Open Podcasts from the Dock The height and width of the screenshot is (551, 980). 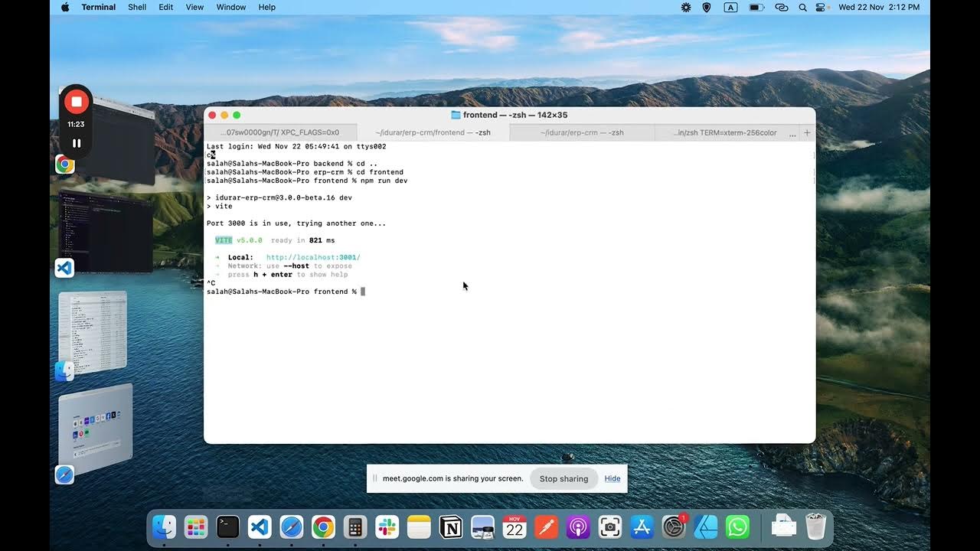(578, 527)
